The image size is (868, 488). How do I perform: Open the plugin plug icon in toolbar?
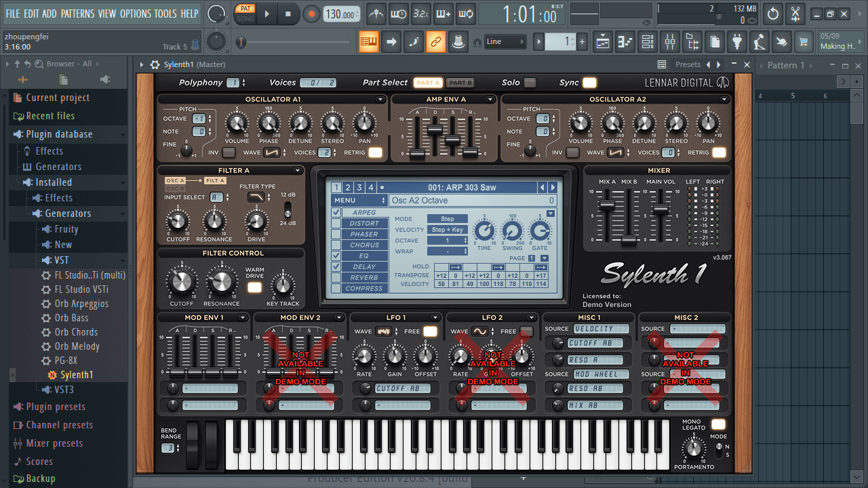[737, 41]
